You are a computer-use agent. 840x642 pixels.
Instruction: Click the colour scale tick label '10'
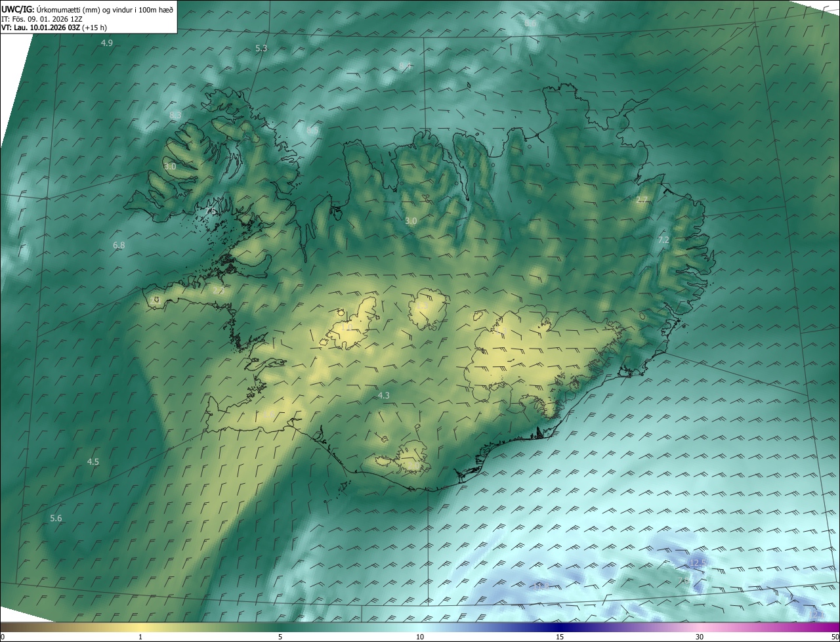420,637
